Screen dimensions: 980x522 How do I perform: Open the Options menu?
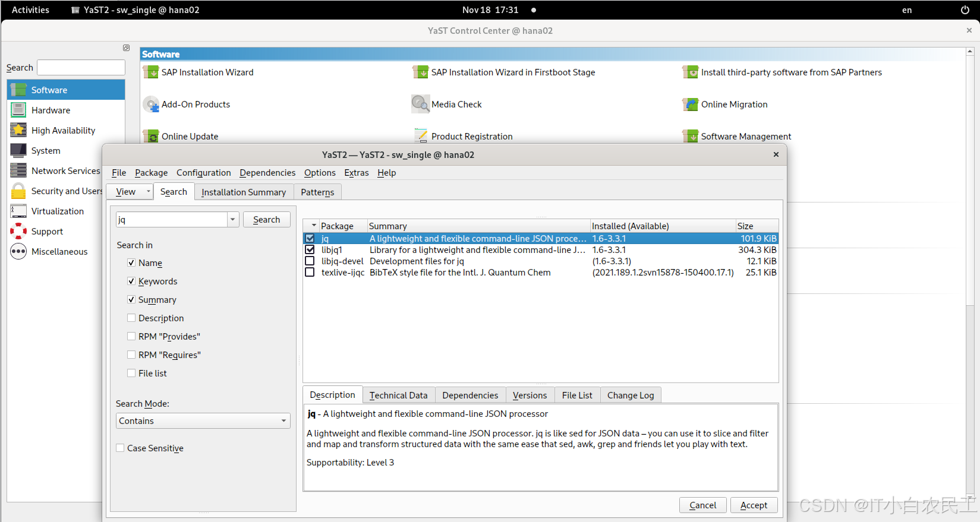pos(320,173)
